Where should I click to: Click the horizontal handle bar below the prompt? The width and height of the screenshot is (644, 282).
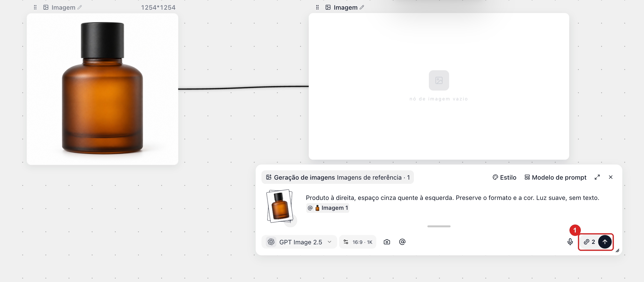(439, 226)
